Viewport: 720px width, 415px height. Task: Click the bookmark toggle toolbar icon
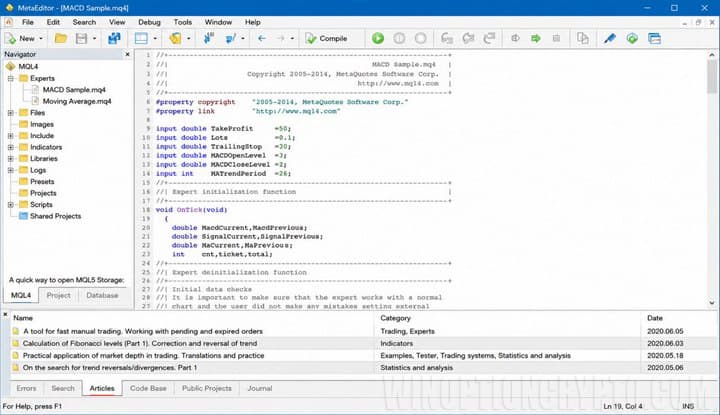(x=231, y=39)
